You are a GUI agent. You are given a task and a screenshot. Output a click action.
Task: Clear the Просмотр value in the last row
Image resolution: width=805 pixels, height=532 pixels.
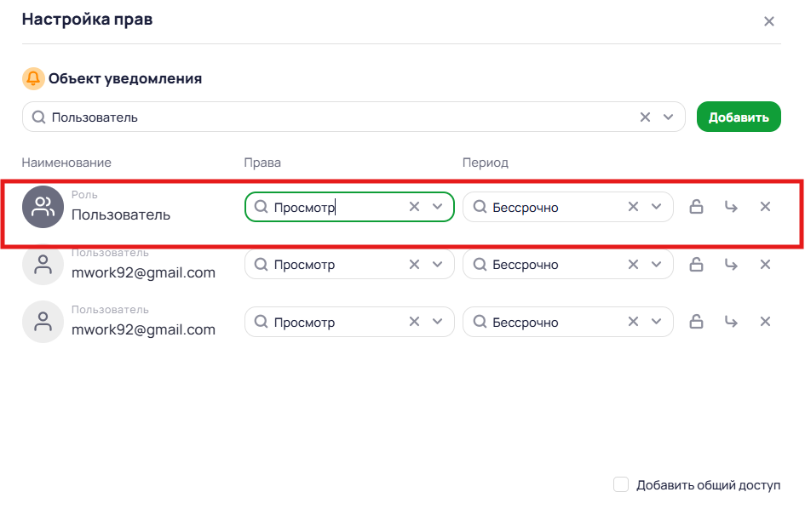click(414, 322)
